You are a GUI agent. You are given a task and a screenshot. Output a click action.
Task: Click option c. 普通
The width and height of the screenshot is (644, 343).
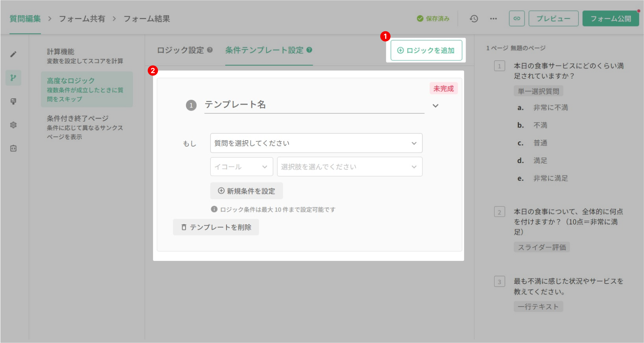532,143
